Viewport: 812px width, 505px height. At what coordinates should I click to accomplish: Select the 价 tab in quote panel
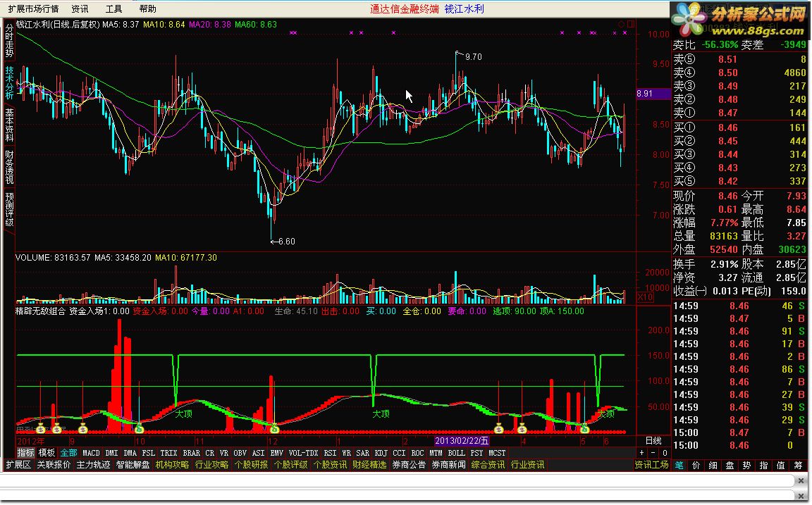(x=696, y=465)
